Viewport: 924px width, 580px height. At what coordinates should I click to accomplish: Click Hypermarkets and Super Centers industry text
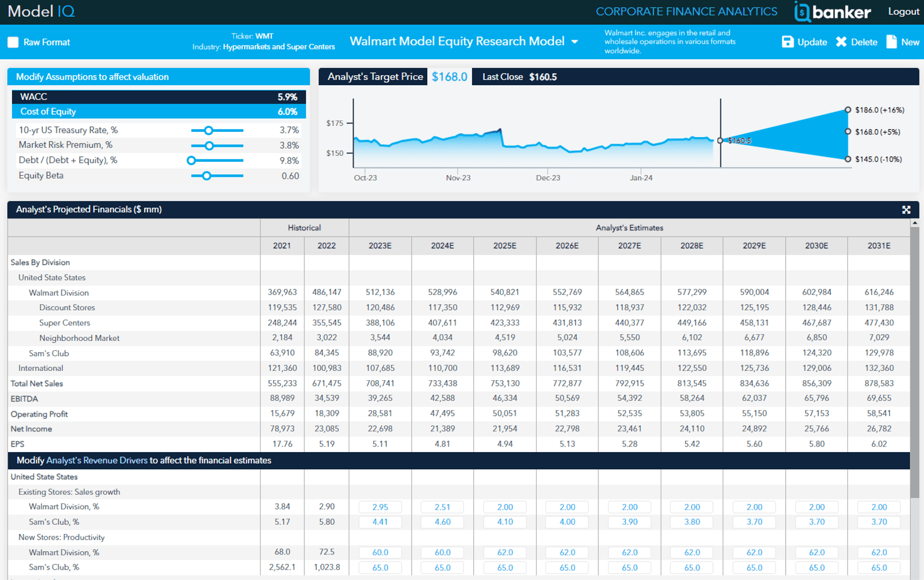279,47
